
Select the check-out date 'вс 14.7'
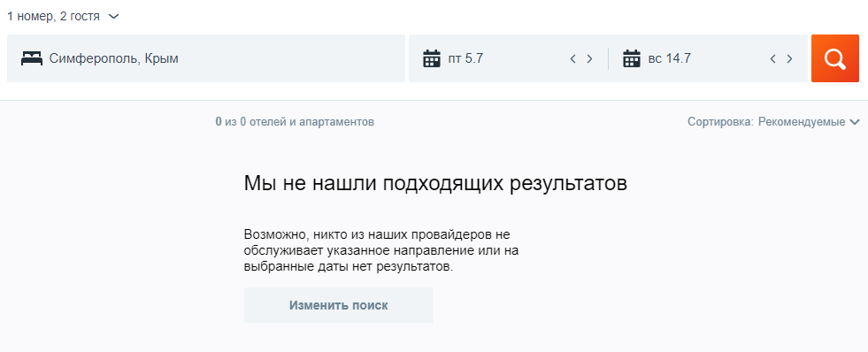669,58
